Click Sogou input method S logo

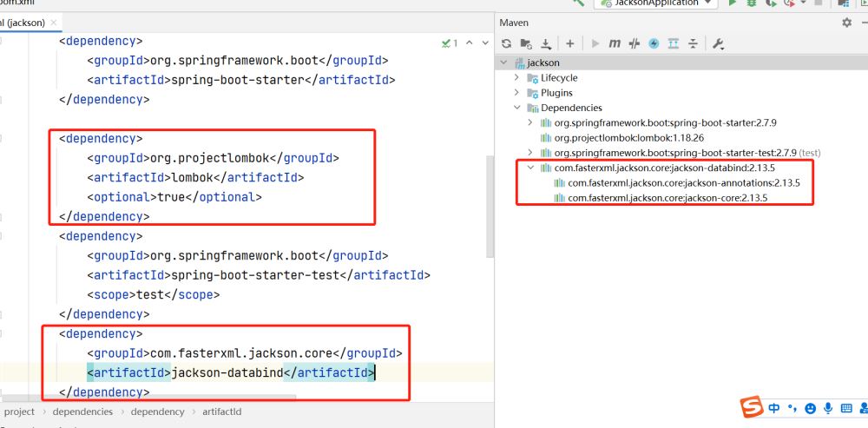pyautogui.click(x=753, y=407)
